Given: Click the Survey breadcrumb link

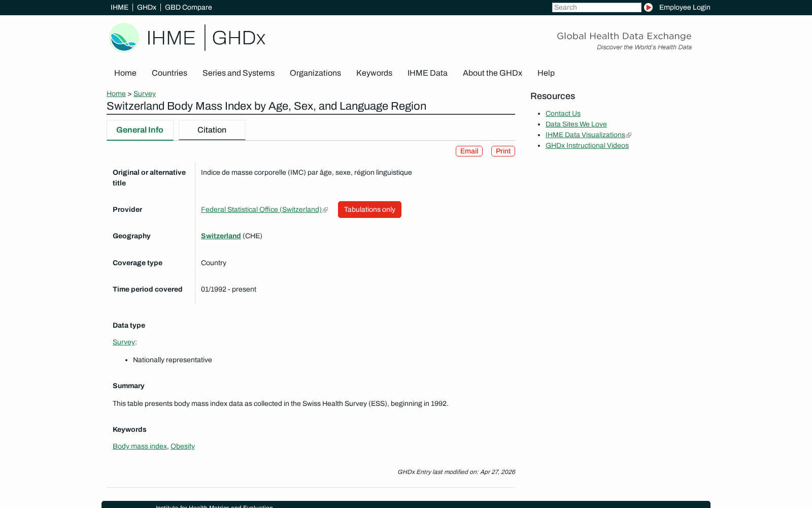Looking at the screenshot, I should (x=145, y=93).
